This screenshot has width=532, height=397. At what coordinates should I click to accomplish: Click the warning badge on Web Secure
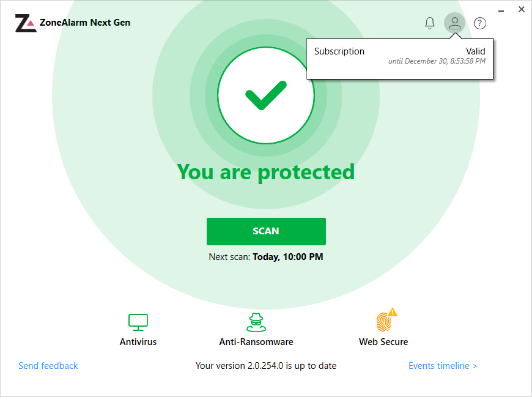tap(393, 313)
